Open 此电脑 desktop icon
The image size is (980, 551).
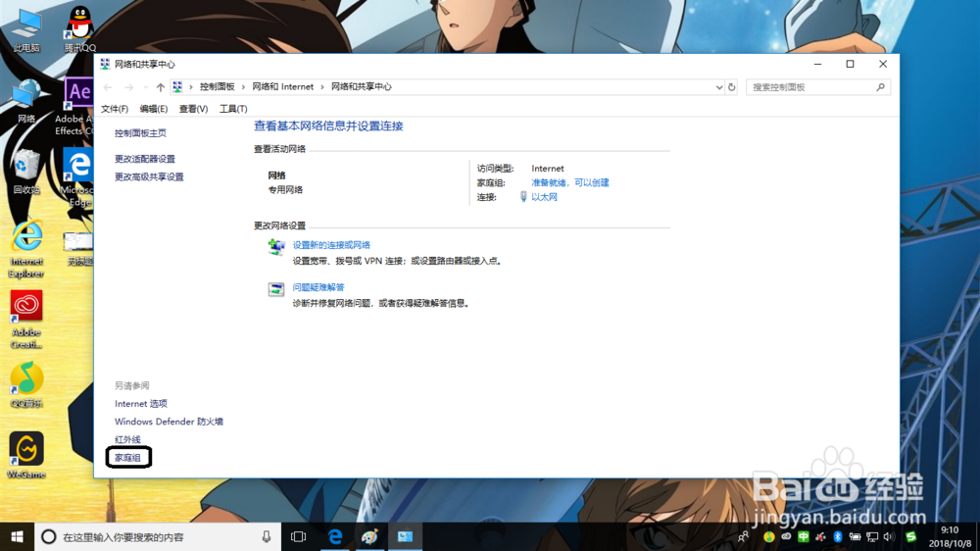(x=26, y=28)
